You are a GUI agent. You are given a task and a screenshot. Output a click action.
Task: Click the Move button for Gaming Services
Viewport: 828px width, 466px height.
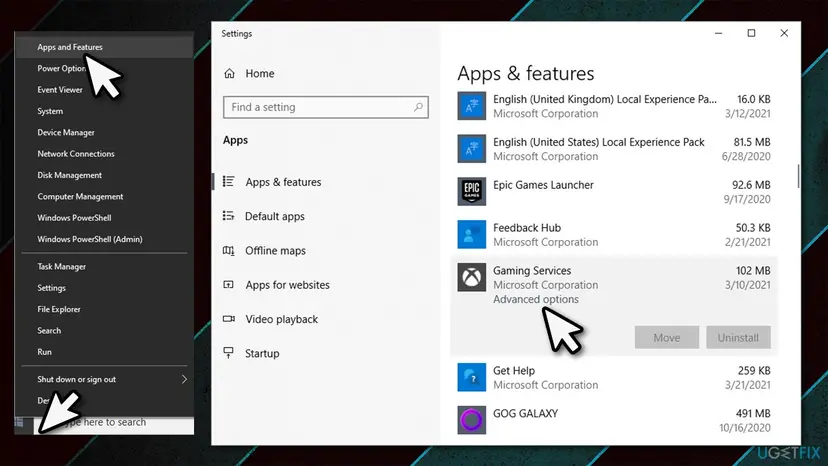coord(667,338)
